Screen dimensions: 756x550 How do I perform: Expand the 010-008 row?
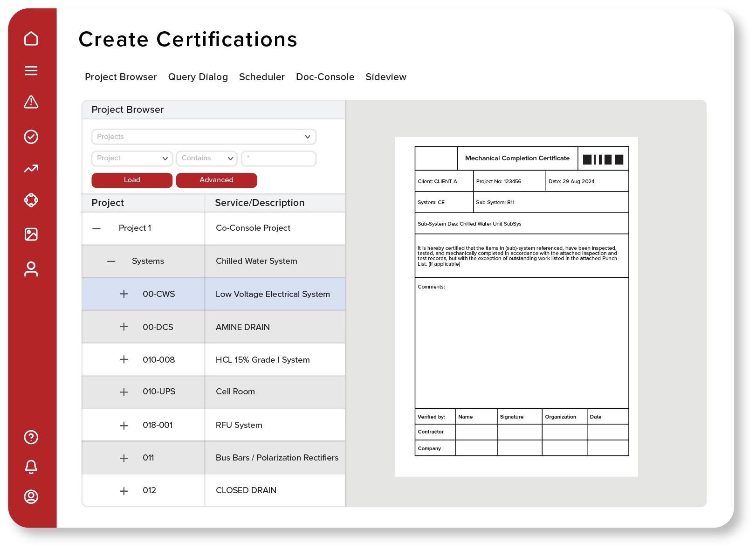tap(124, 360)
